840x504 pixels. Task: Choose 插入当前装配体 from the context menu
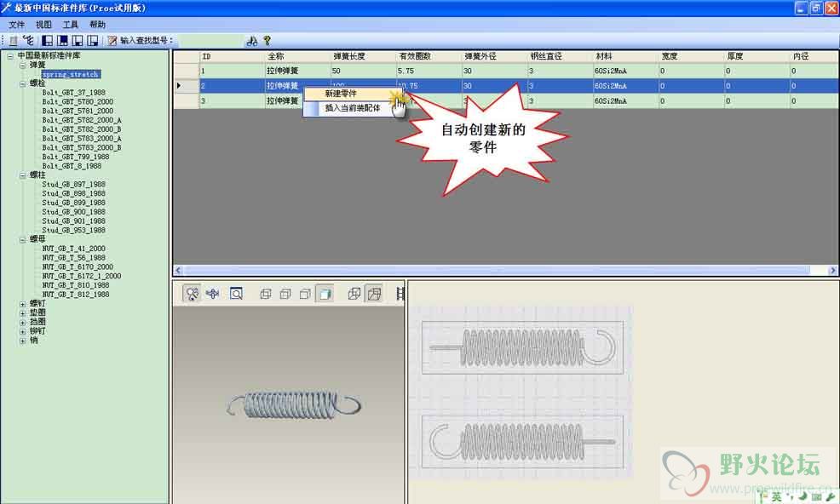[352, 108]
